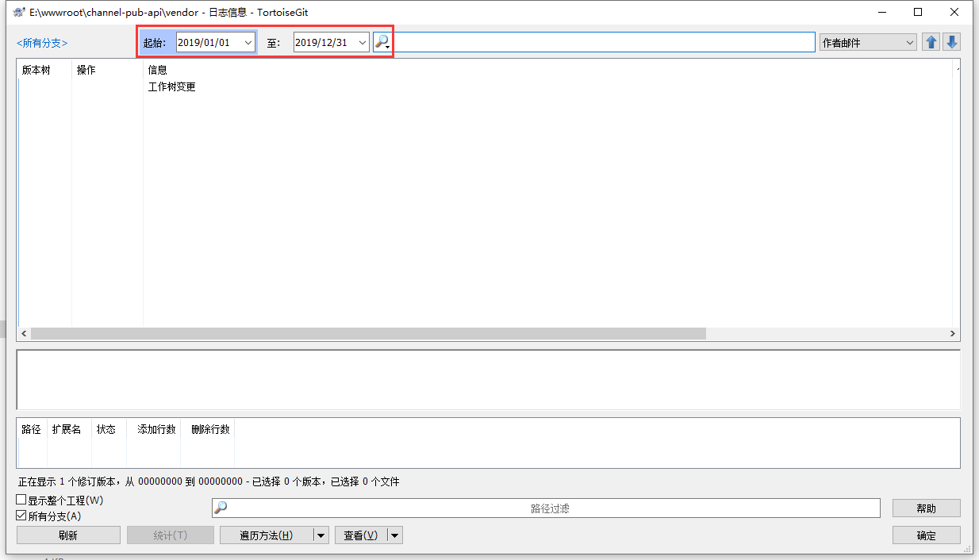Enable 显示整个工程(W) checkbox
This screenshot has width=979, height=560.
pyautogui.click(x=21, y=501)
